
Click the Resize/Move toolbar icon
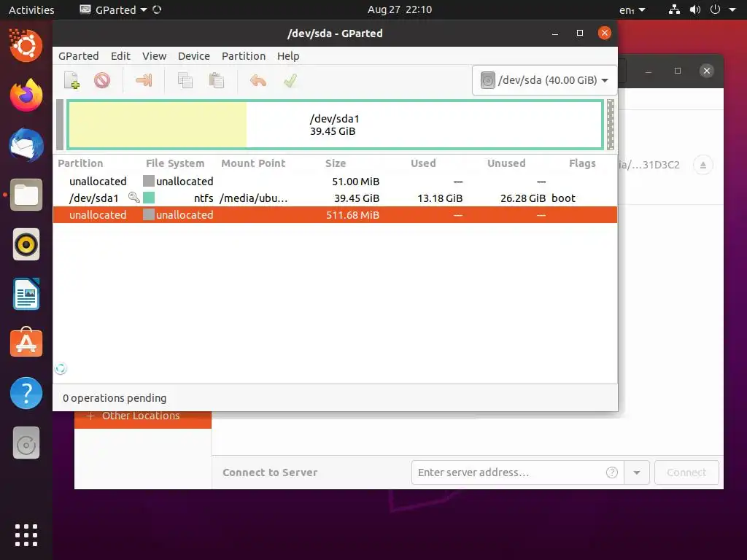click(144, 80)
